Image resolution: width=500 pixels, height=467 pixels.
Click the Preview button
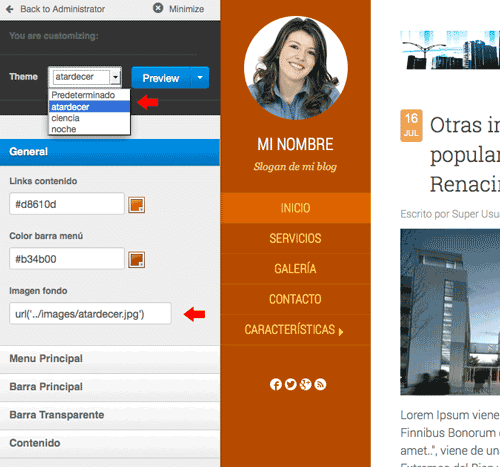[161, 78]
